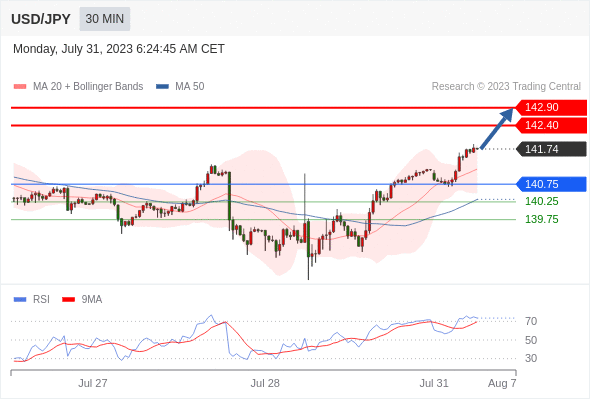Click the MA 50 blue legend swatch
The width and height of the screenshot is (590, 400).
(x=162, y=87)
